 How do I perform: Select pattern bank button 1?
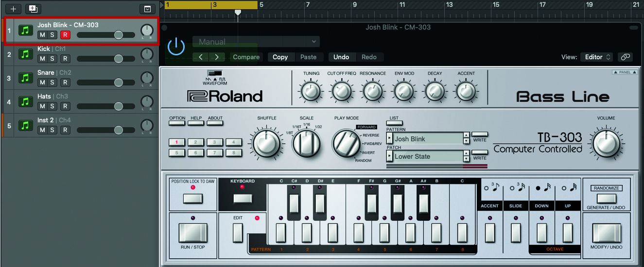coord(177,142)
